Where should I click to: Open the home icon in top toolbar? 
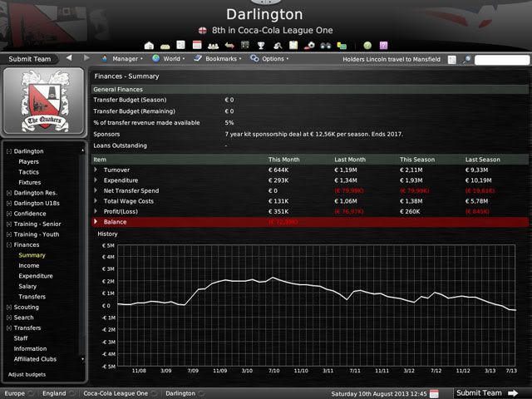pyautogui.click(x=149, y=46)
